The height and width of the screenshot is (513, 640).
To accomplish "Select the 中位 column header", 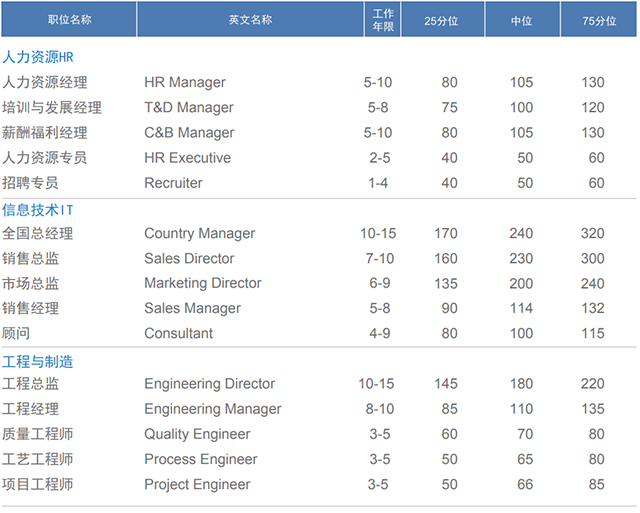I will (521, 19).
